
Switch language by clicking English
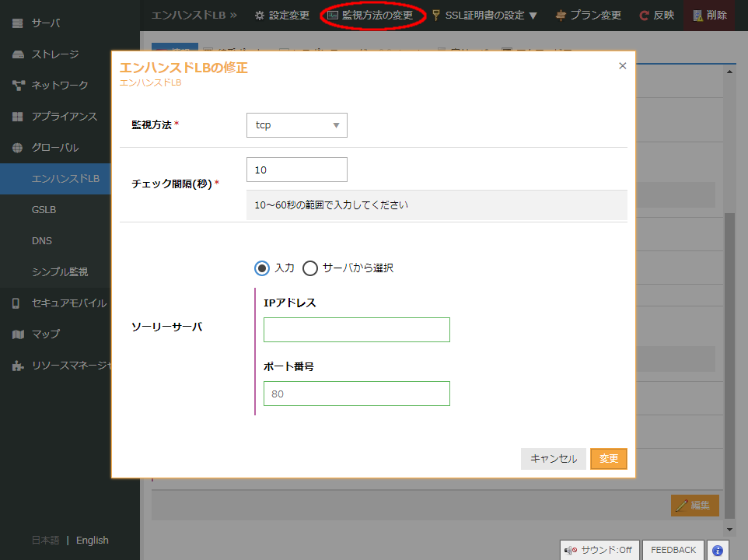point(93,540)
